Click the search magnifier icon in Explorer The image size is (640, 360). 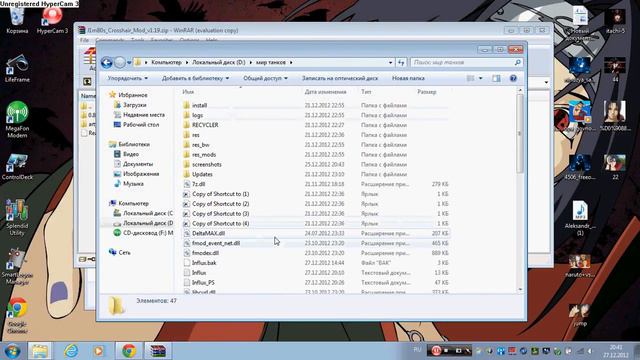click(x=518, y=62)
